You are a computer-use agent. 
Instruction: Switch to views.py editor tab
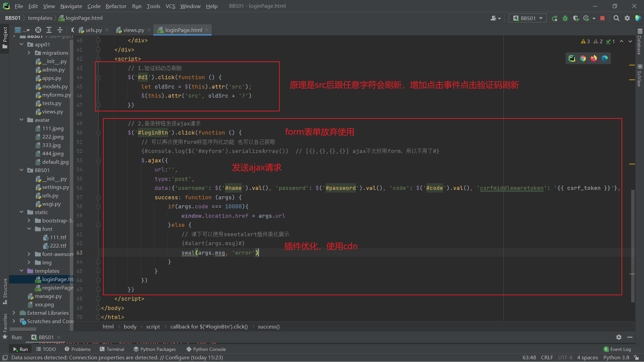133,30
